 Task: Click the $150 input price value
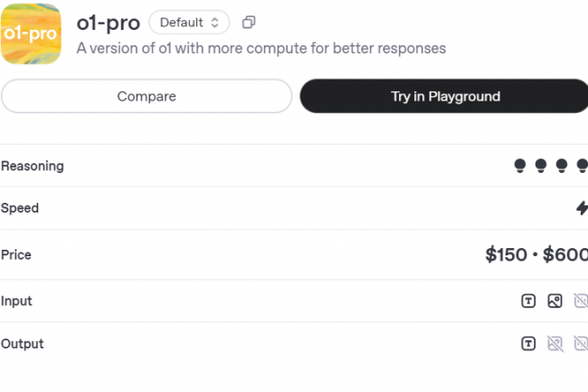pyautogui.click(x=507, y=254)
